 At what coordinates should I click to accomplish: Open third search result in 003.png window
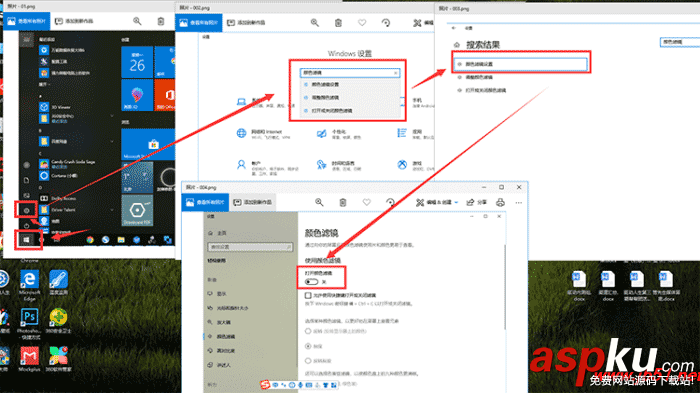click(x=482, y=90)
